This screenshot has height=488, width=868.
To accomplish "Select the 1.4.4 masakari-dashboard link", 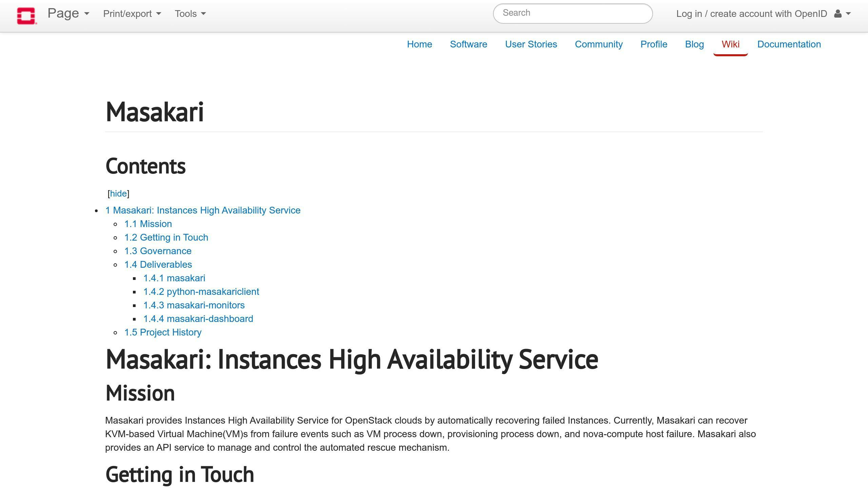I will click(x=198, y=319).
